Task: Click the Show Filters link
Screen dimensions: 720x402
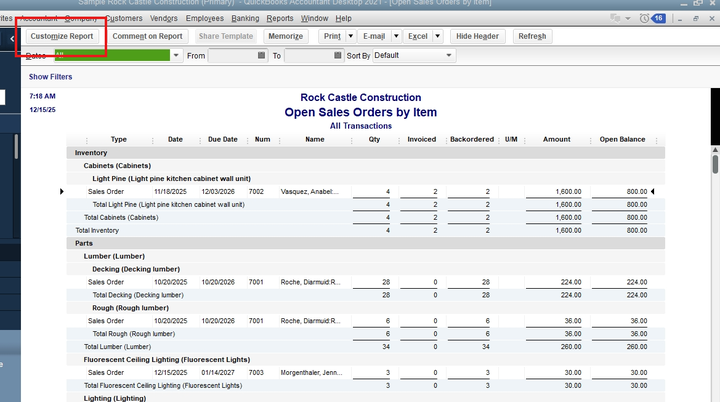Action: [x=51, y=77]
